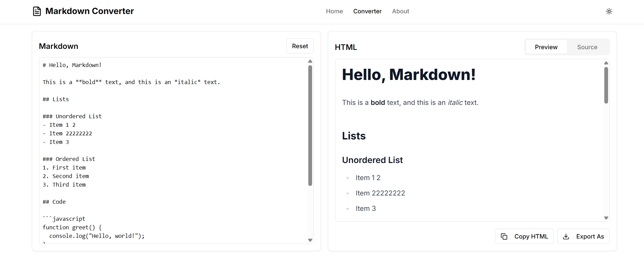Click the '3. Third item' editor line
This screenshot has width=644, height=257.
pos(64,185)
